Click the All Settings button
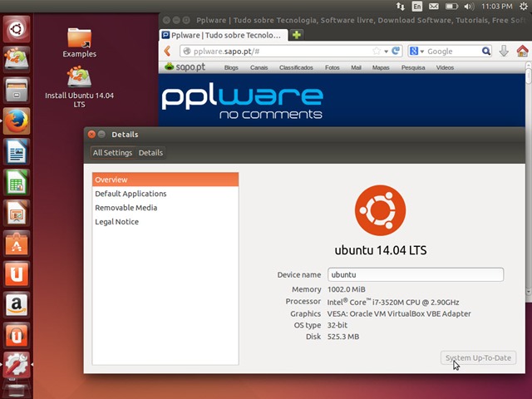 point(112,153)
